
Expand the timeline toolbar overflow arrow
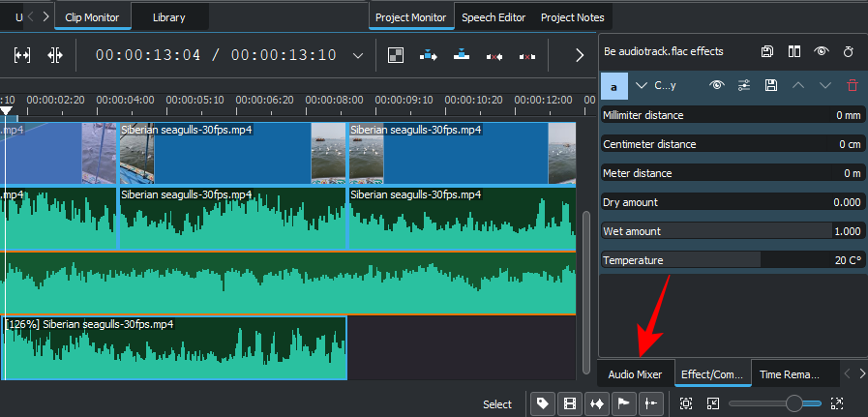[580, 55]
